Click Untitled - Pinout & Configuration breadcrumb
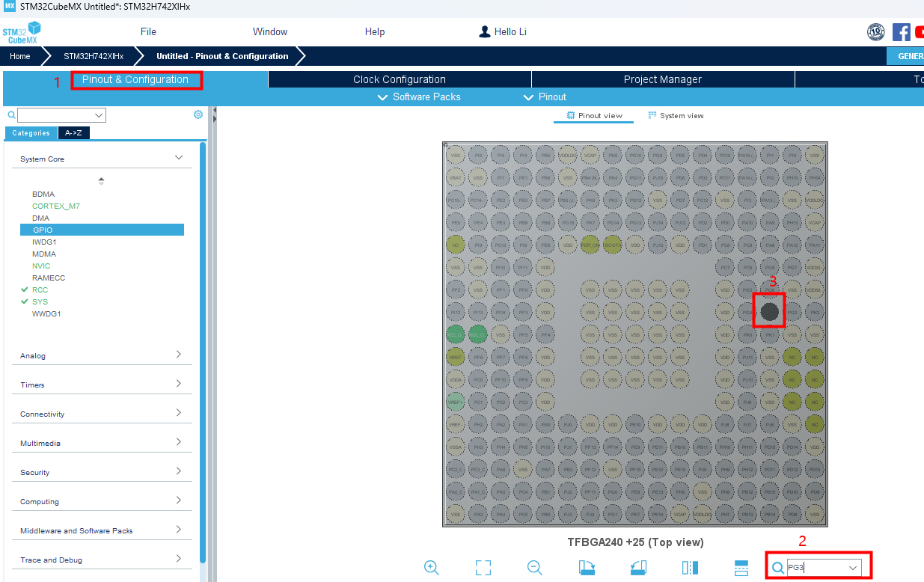924x582 pixels. 222,56
